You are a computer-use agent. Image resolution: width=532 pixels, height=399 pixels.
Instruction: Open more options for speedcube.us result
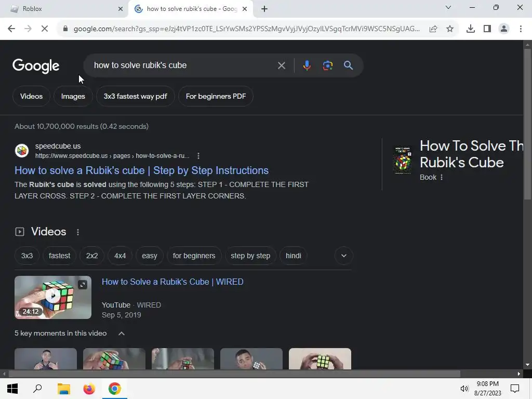tap(198, 156)
